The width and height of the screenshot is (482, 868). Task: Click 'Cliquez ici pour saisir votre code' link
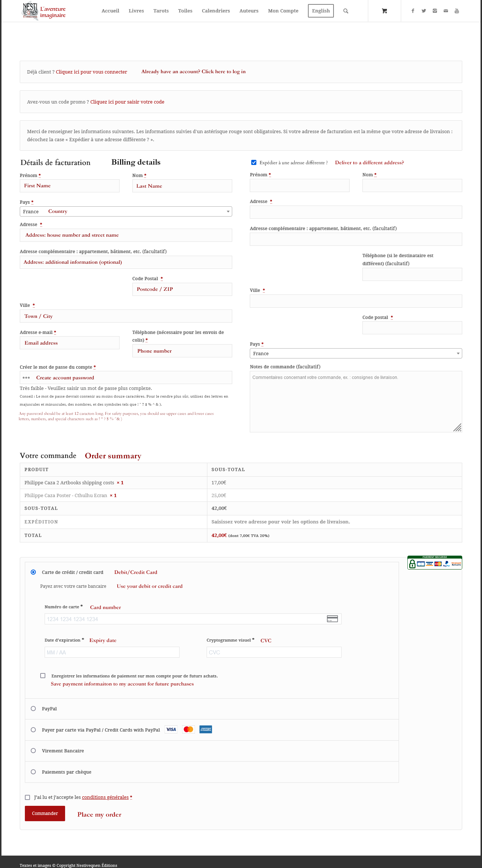[x=127, y=102]
